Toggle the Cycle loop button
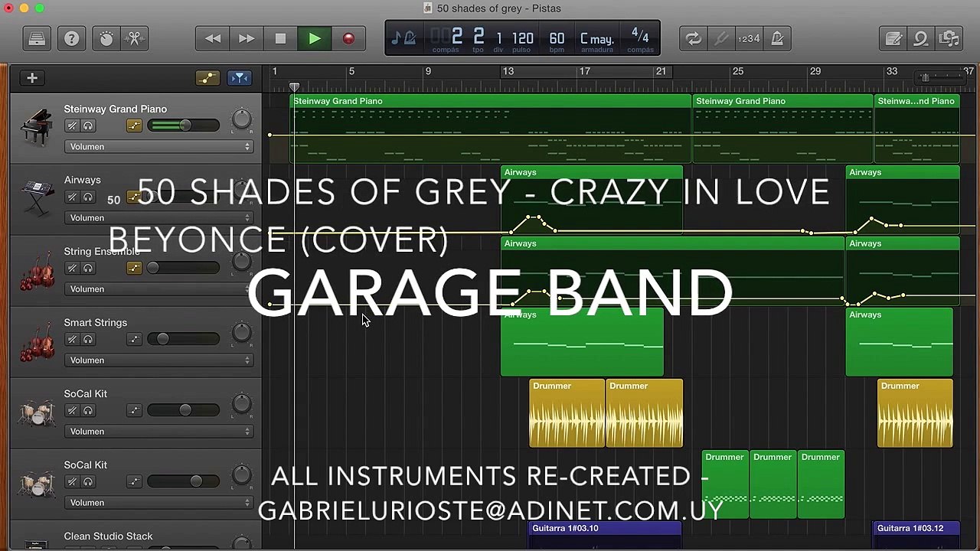The height and width of the screenshot is (551, 980). [694, 38]
